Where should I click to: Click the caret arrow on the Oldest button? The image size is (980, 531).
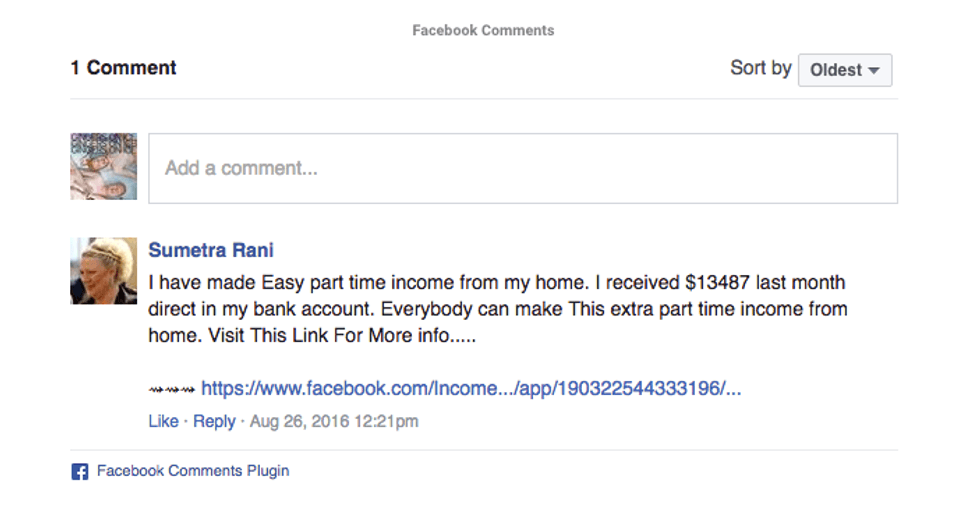coord(874,70)
